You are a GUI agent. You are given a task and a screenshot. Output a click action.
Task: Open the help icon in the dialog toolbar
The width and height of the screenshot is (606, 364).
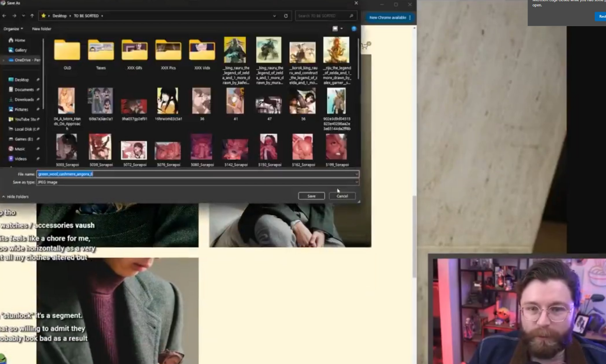(354, 29)
